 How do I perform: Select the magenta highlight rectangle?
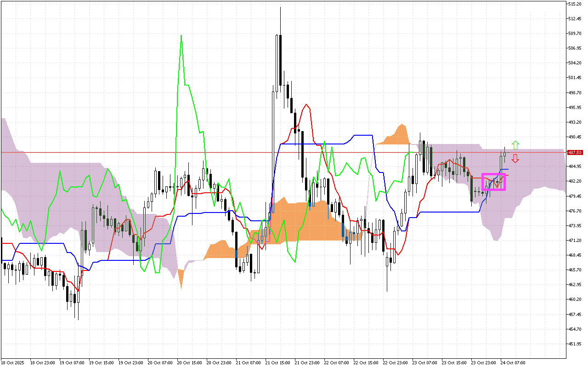coord(493,182)
